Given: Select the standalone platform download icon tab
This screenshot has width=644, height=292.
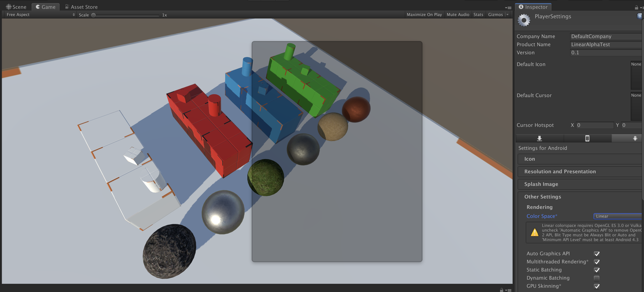Looking at the screenshot, I should click(539, 138).
